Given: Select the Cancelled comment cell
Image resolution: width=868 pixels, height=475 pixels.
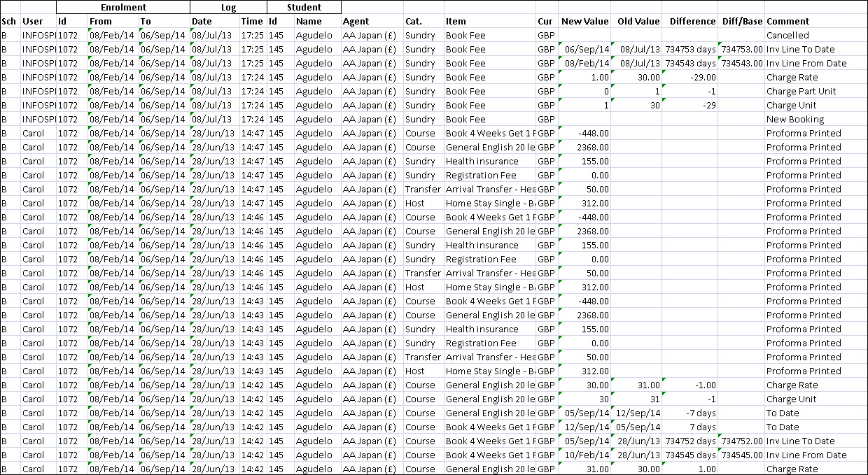Looking at the screenshot, I should click(787, 35).
